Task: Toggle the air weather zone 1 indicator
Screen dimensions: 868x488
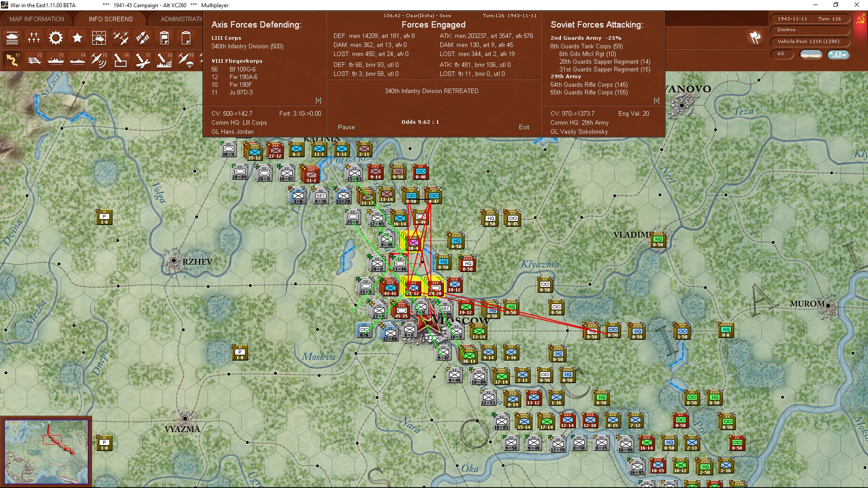Action: coord(838,54)
